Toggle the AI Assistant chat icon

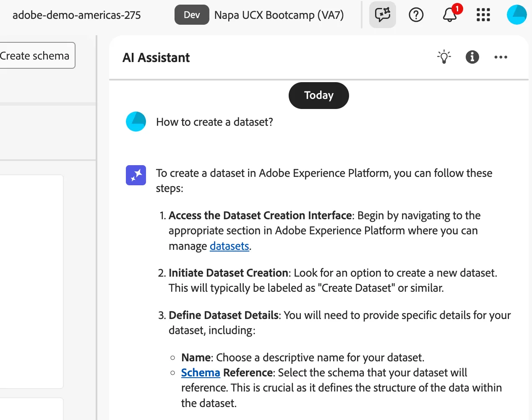coord(383,15)
